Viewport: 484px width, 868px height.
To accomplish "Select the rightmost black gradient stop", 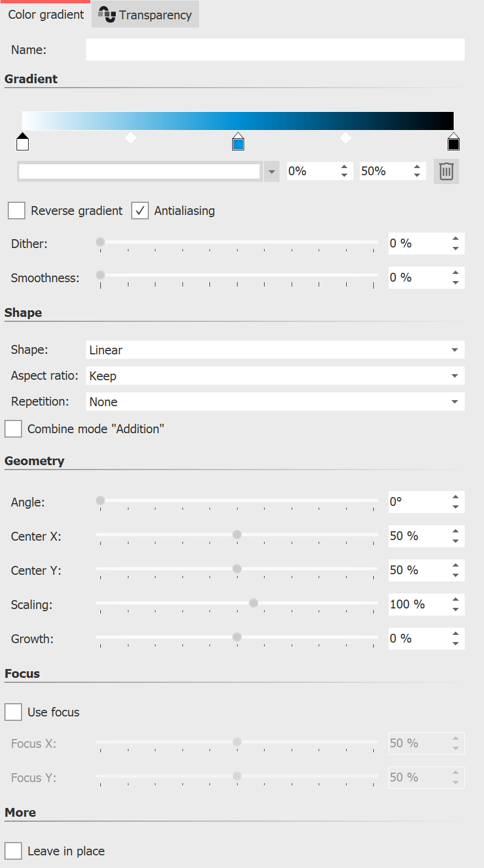I will tap(453, 142).
